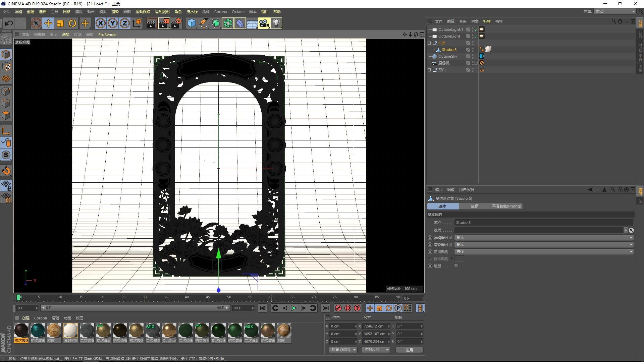The width and height of the screenshot is (644, 362).
Task: Open ProRender viewport menu
Action: pyautogui.click(x=108, y=35)
